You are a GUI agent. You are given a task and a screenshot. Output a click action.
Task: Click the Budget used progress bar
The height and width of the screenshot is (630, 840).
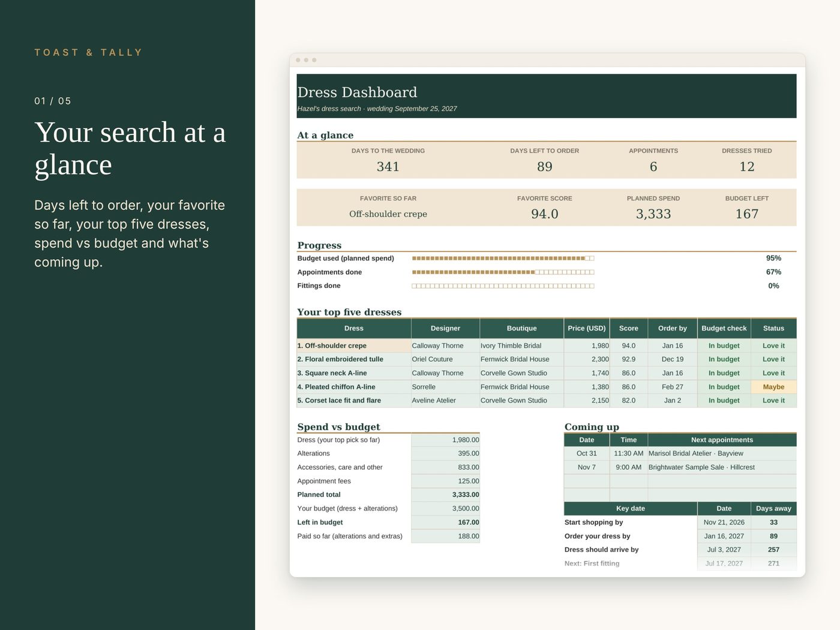click(503, 259)
